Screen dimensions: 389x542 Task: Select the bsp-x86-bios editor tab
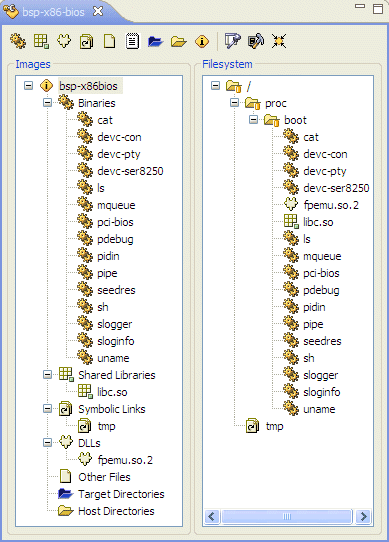coord(53,12)
